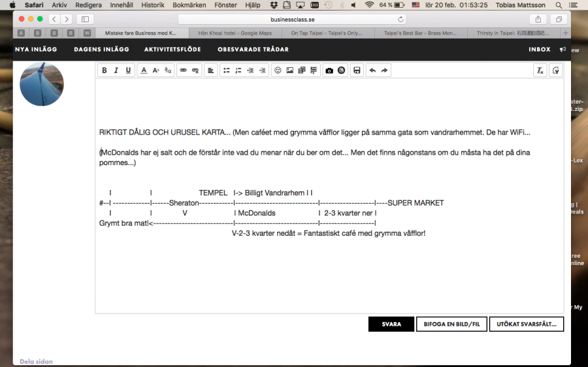Click the SVARA button
Screen dimensions: 588x367
click(x=391, y=324)
